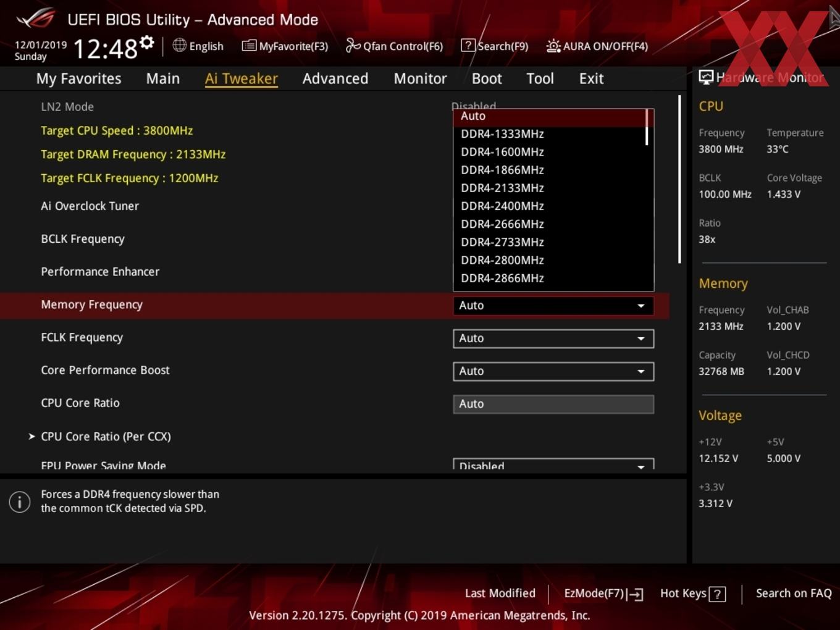Viewport: 840px width, 630px height.
Task: Click the Hardware Monitor screen icon
Action: click(706, 77)
